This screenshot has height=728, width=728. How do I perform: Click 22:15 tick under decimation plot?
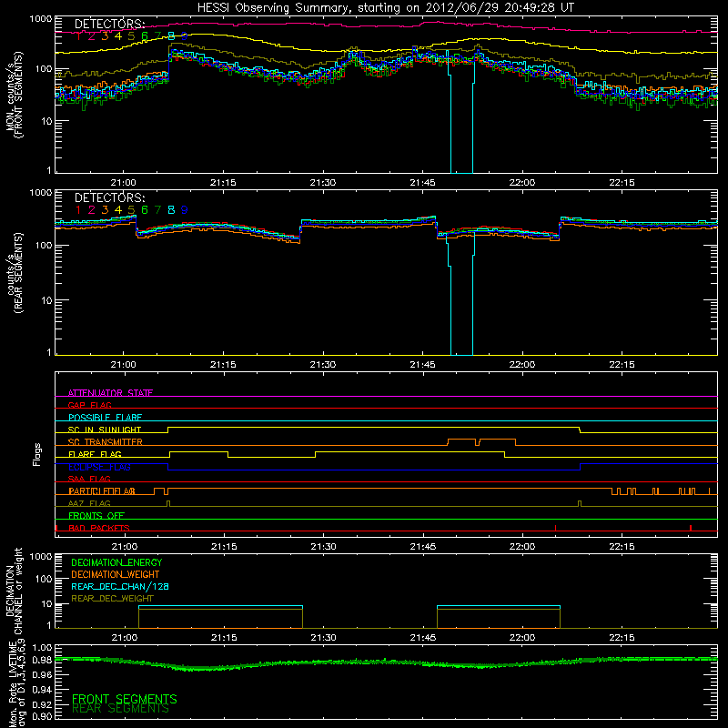[x=622, y=638]
